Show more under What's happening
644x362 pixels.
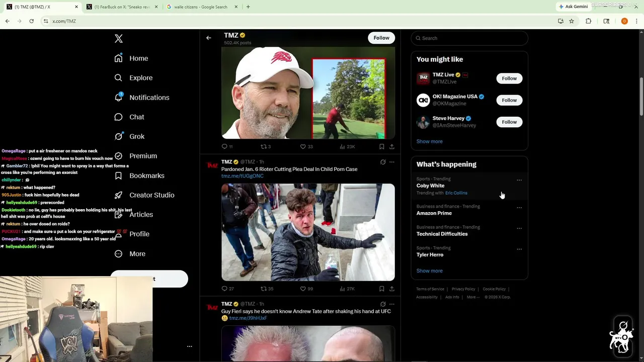coord(430,270)
